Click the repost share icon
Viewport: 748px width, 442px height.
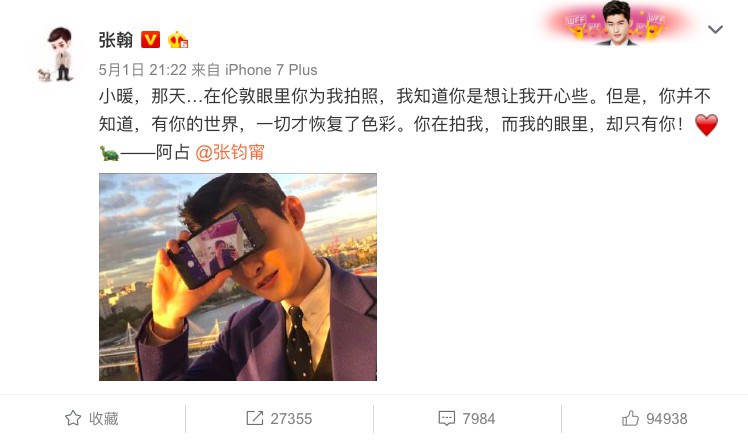pos(254,418)
